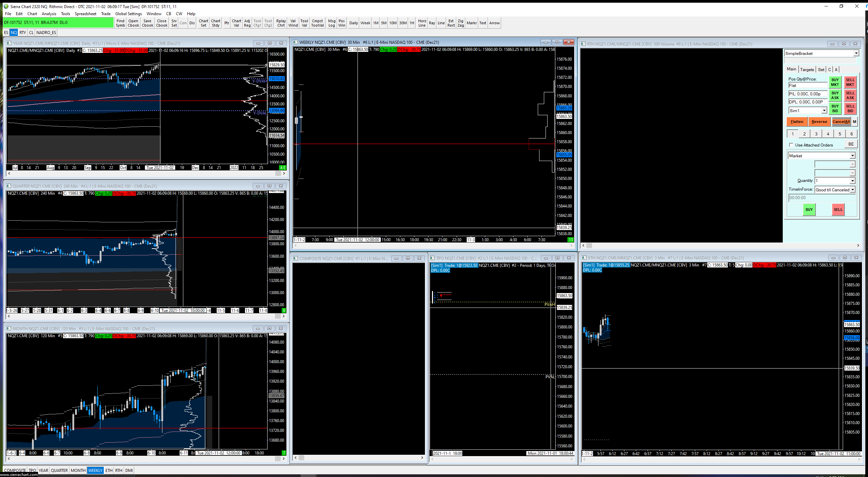Select the Arrow drawing tool
Screen dimensions: 868x477
[x=494, y=23]
